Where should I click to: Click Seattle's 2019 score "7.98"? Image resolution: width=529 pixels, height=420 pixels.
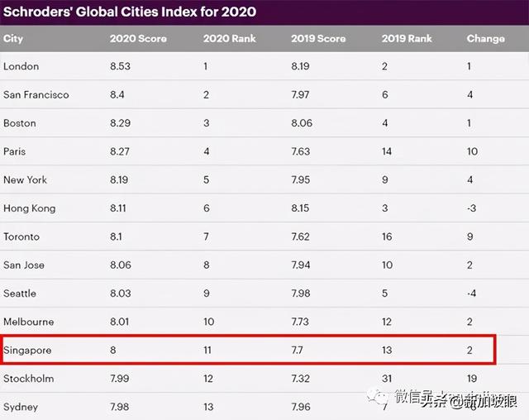[301, 294]
